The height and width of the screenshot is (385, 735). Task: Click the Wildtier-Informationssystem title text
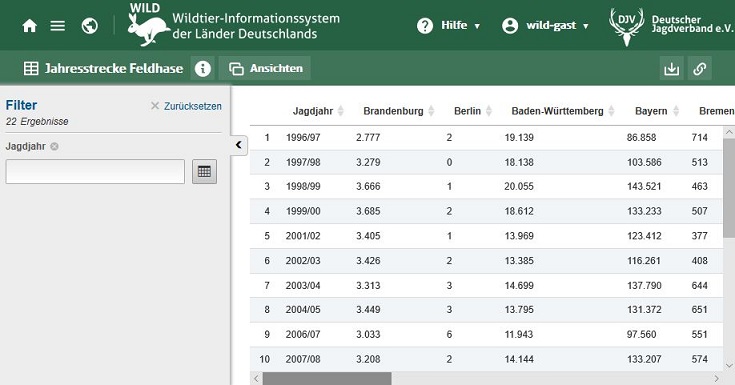pos(256,26)
